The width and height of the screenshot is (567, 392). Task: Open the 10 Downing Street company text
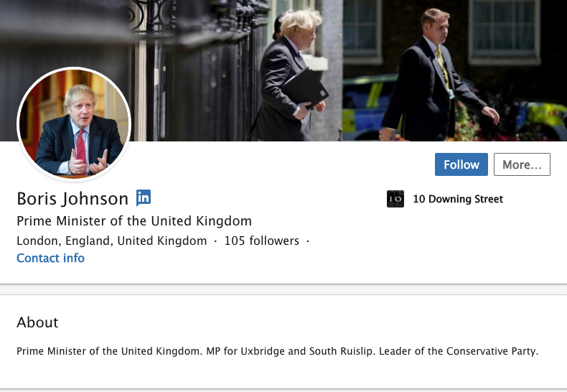pos(458,199)
